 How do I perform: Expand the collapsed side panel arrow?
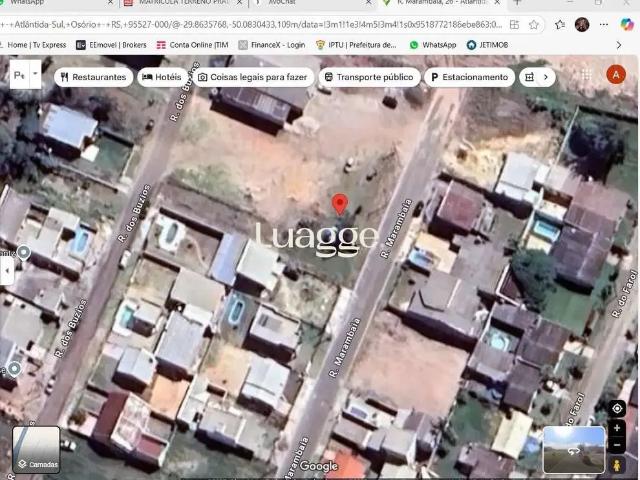tap(4, 270)
